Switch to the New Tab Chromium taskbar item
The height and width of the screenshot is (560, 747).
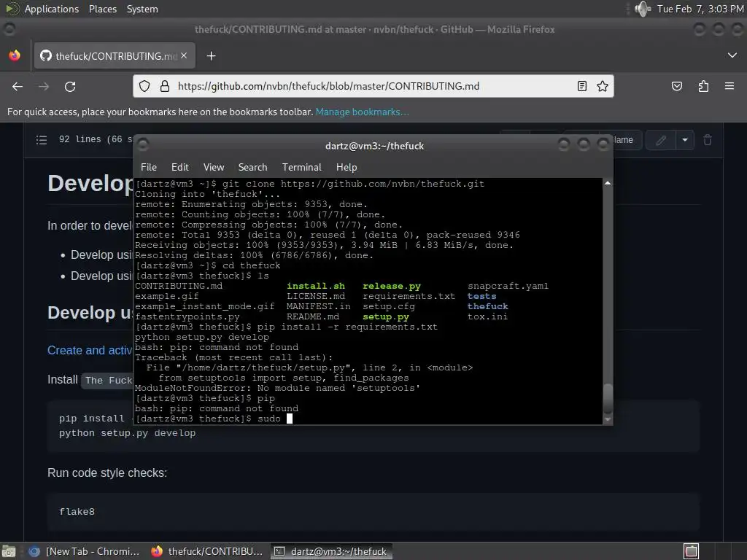(x=84, y=551)
